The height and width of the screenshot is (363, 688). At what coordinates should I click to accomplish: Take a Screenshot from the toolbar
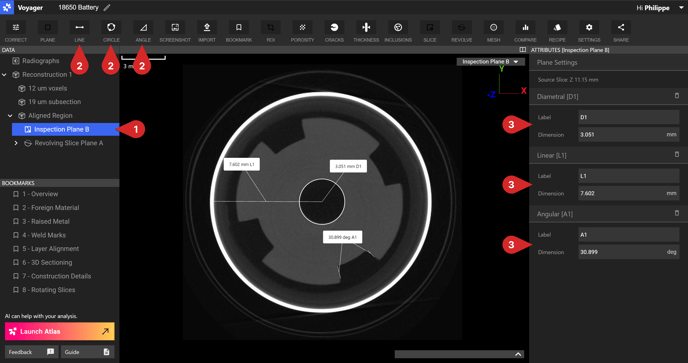(x=175, y=31)
